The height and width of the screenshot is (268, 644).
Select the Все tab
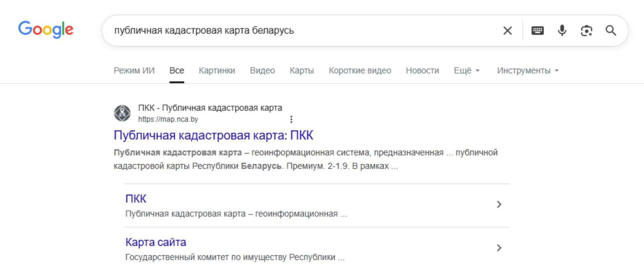[x=177, y=70]
